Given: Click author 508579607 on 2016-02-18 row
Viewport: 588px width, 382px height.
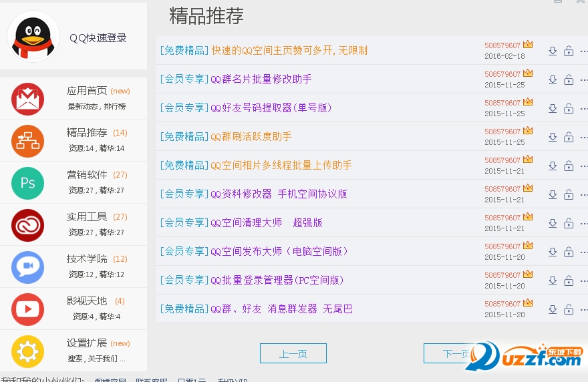Looking at the screenshot, I should 502,45.
